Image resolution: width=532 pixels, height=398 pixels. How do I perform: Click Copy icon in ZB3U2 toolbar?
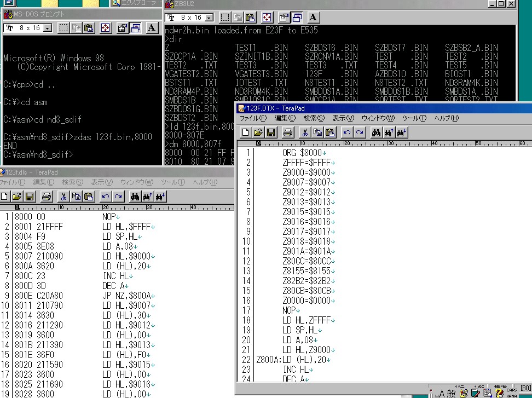(x=238, y=18)
